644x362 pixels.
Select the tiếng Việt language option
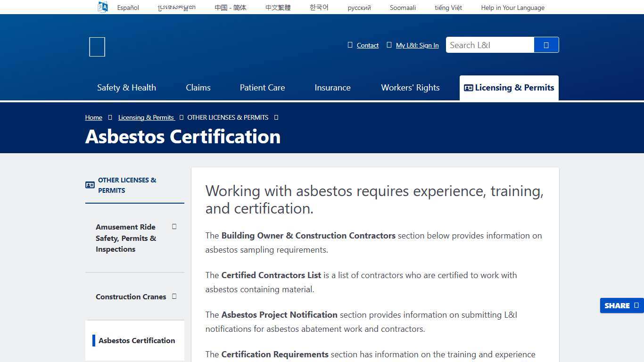point(448,8)
